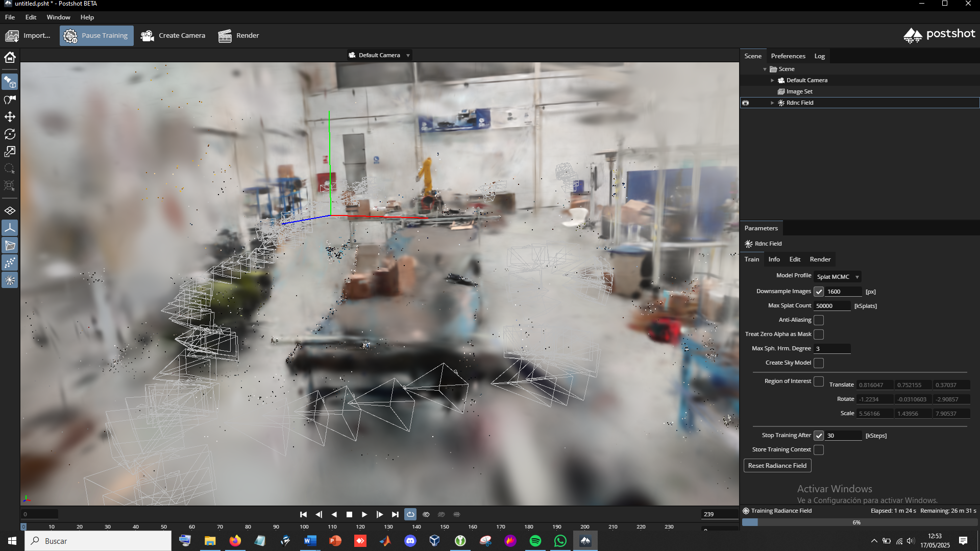Click the Max Splat Count input field
This screenshot has height=551, width=980.
tap(832, 306)
